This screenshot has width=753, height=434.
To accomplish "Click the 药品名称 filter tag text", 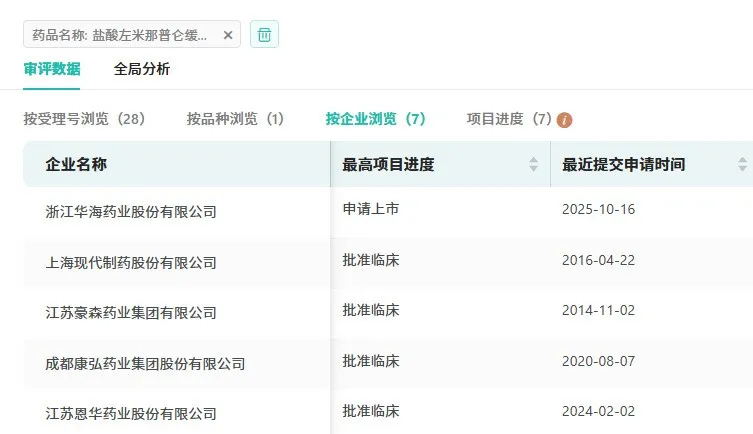I will pyautogui.click(x=120, y=35).
